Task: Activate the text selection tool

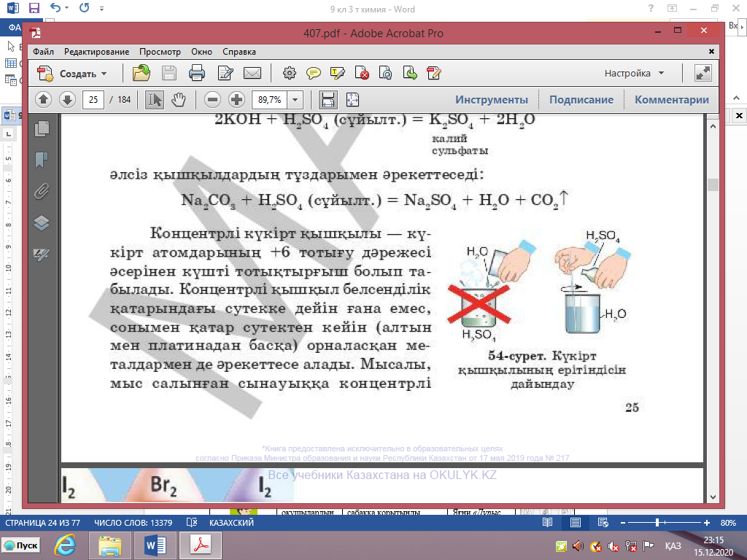Action: pos(155,99)
